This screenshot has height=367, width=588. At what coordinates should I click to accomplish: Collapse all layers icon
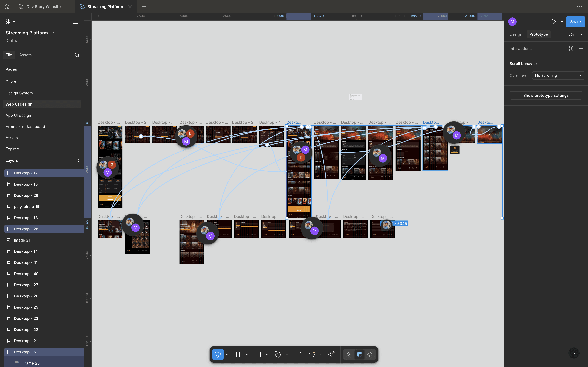tap(77, 160)
